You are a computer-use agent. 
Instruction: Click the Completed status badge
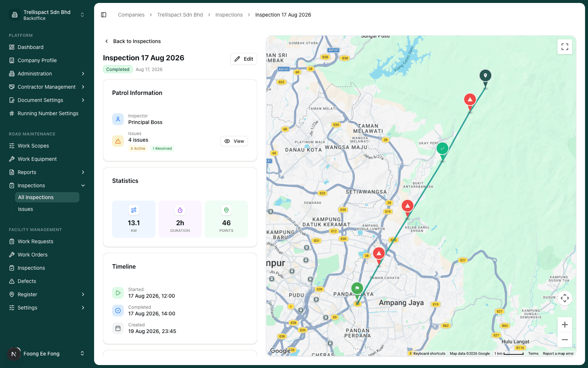tap(118, 69)
